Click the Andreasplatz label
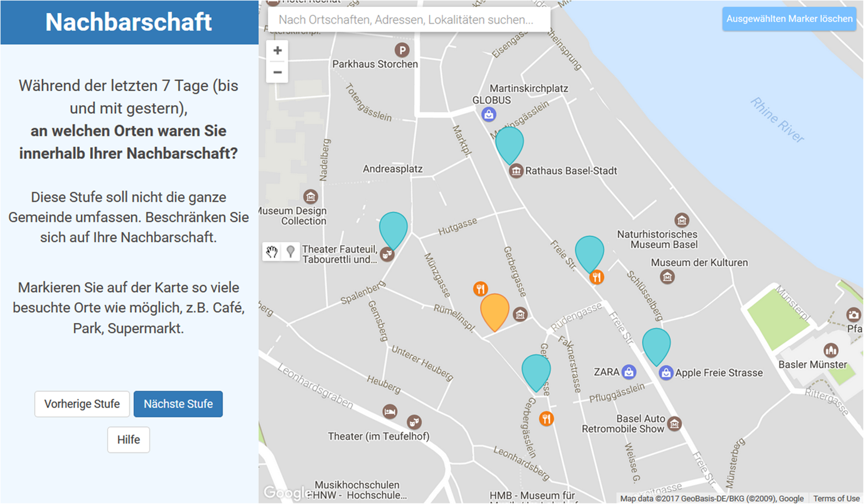864x504 pixels. [x=392, y=169]
